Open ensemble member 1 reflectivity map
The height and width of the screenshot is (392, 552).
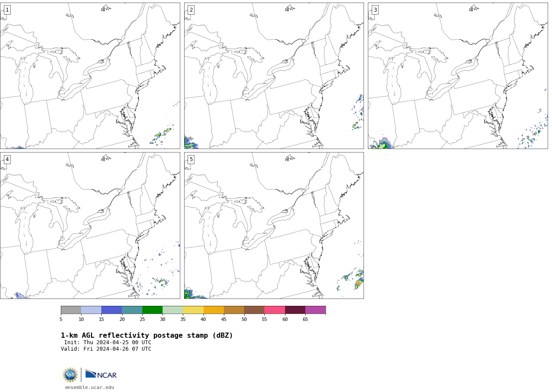90,76
